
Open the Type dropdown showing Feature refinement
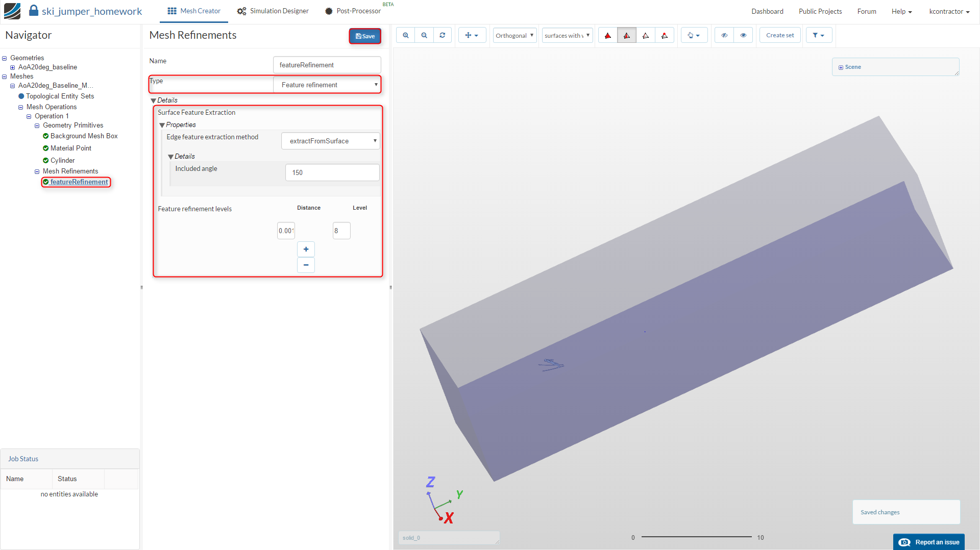(327, 85)
